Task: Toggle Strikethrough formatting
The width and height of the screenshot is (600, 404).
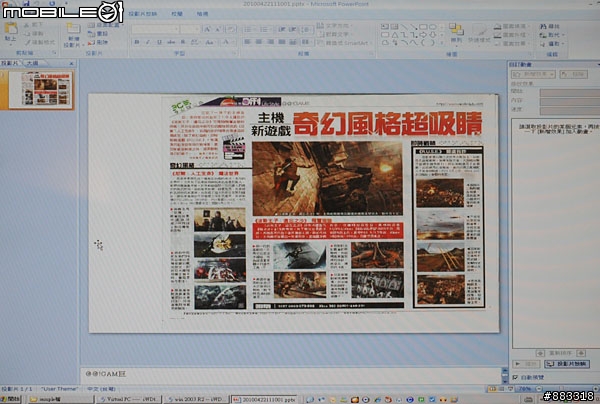Action: (x=171, y=42)
